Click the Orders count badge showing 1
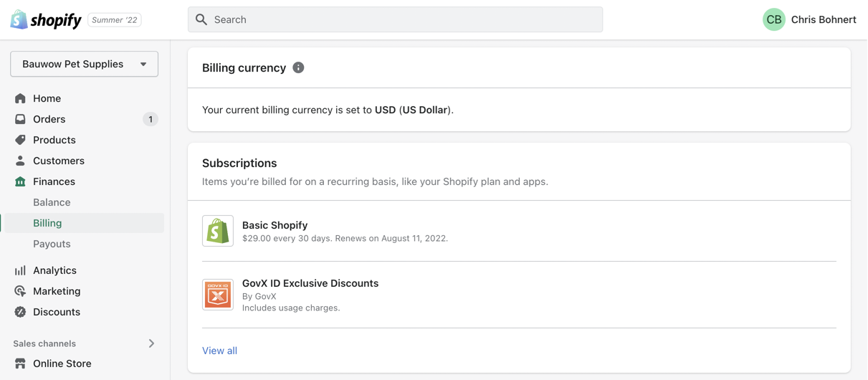 coord(150,119)
